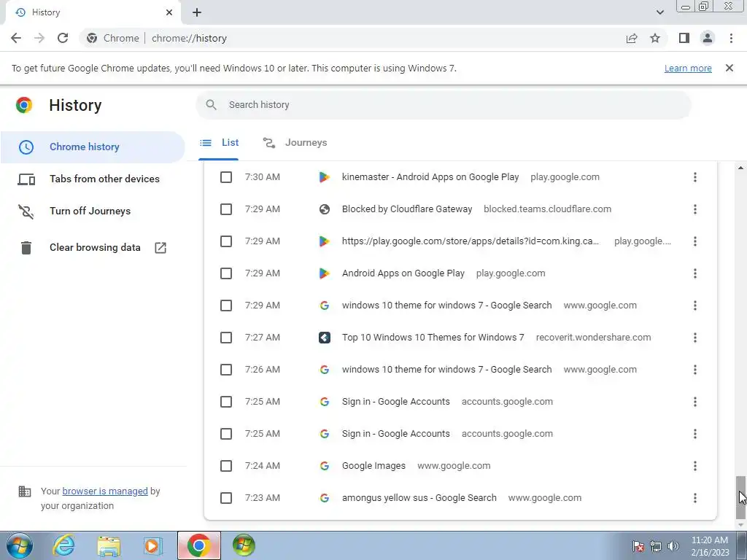
Task: Bookmark this page with the star icon
Action: (x=655, y=38)
